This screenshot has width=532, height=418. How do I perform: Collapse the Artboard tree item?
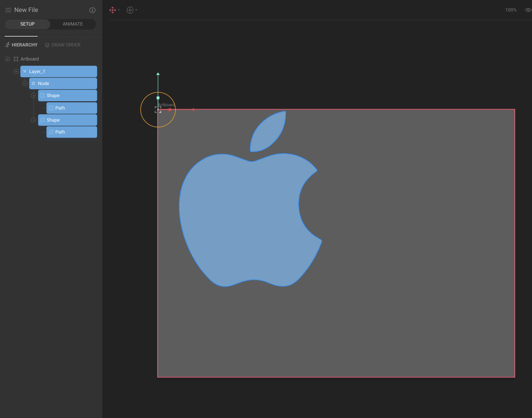[x=7, y=59]
